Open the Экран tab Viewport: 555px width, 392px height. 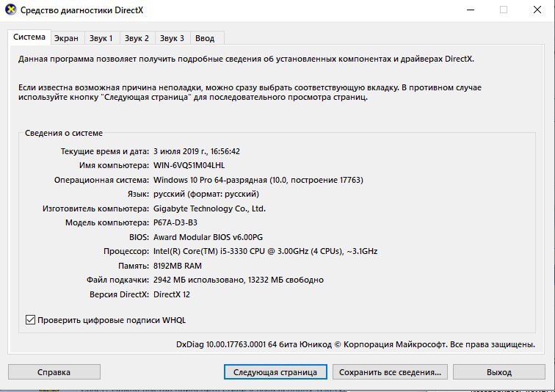click(x=66, y=38)
